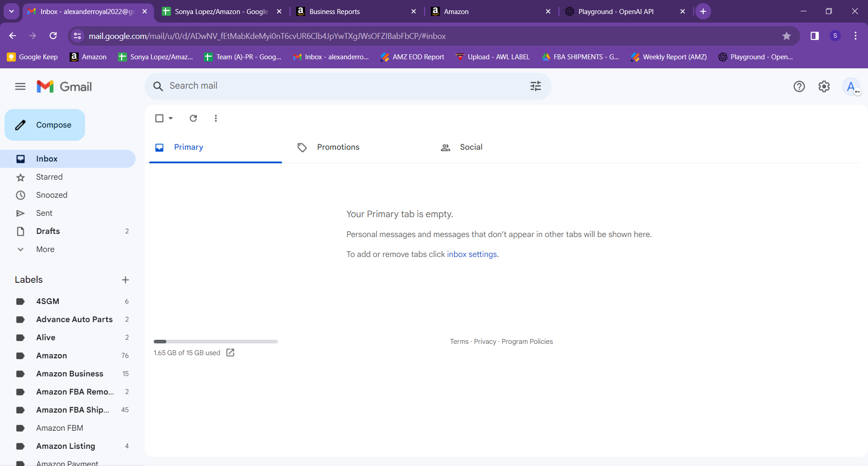The width and height of the screenshot is (868, 466).
Task: Close the Playground - OpenAI API tab
Action: click(683, 11)
